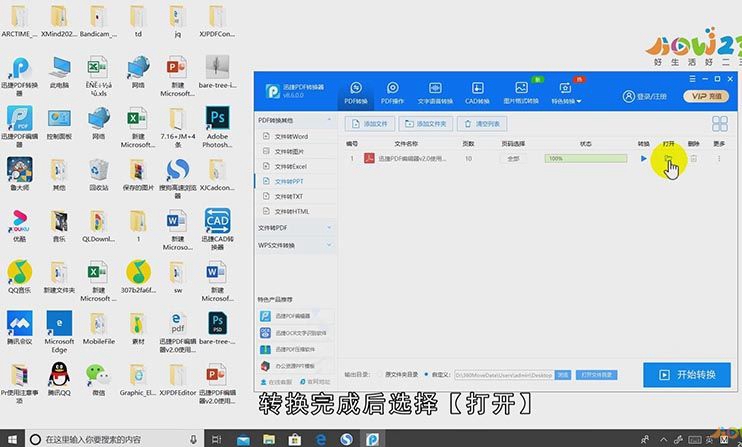Go to the CAD转换 tab
The image size is (742, 447).
click(477, 93)
